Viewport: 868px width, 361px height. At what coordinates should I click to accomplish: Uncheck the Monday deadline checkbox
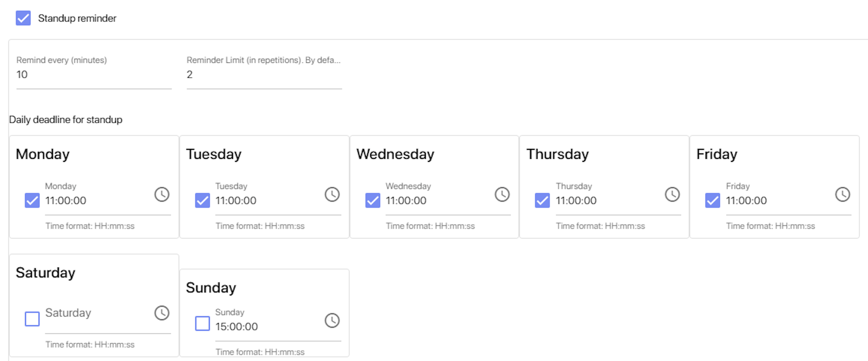32,200
